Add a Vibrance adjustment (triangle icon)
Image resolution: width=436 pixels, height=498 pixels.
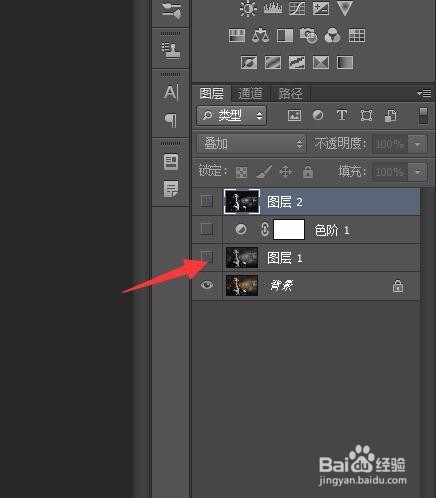[x=345, y=8]
